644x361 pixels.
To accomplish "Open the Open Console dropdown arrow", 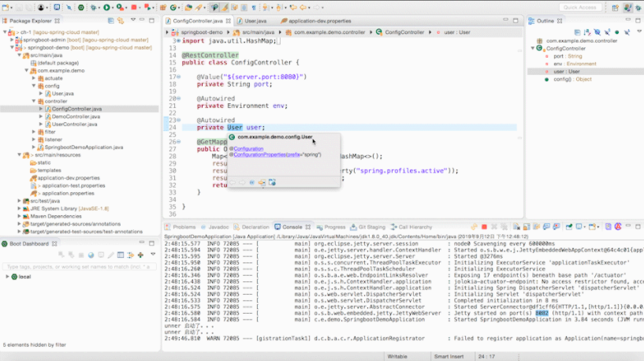I will coord(598,227).
